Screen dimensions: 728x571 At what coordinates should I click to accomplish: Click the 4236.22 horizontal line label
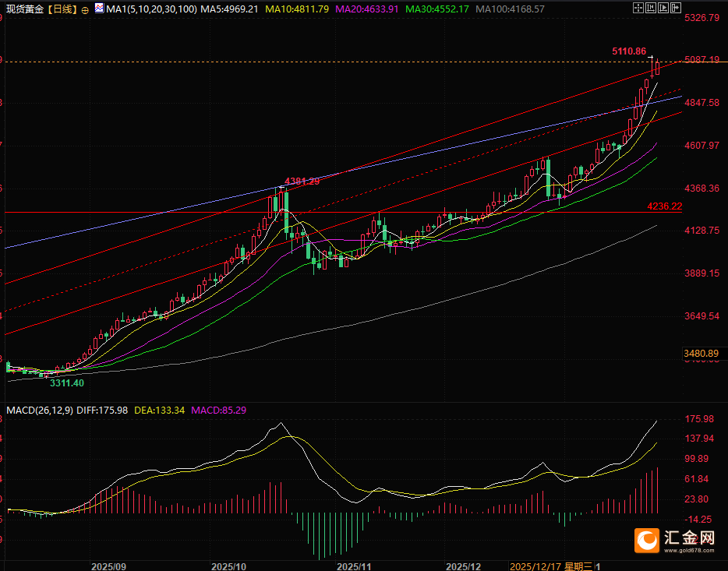(665, 206)
